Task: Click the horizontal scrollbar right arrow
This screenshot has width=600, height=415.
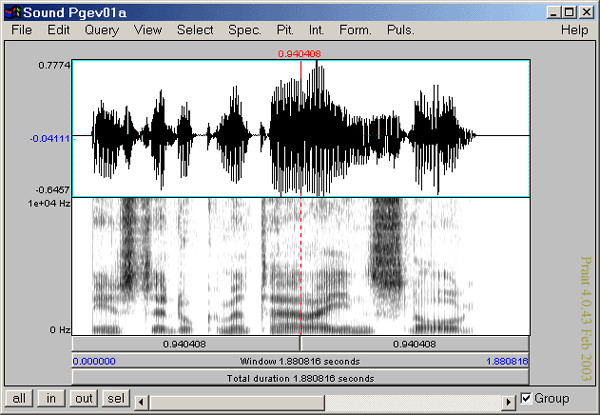Action: pos(511,400)
